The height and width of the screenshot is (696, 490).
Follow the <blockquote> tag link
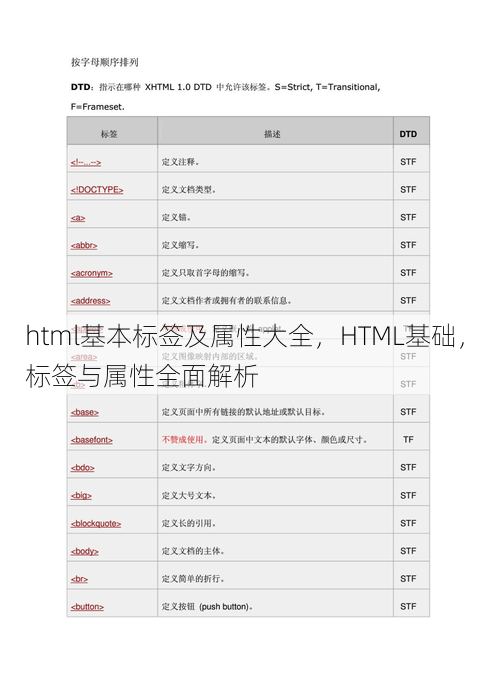[96, 524]
